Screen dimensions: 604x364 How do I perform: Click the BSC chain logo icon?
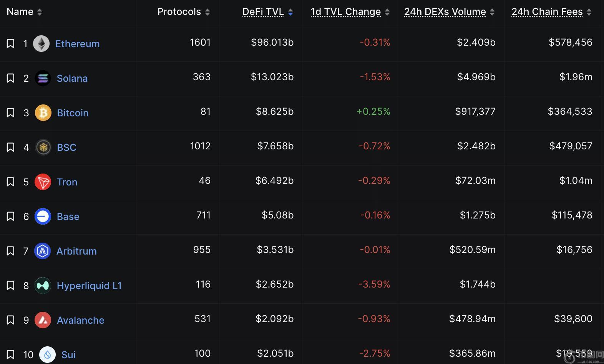[43, 147]
